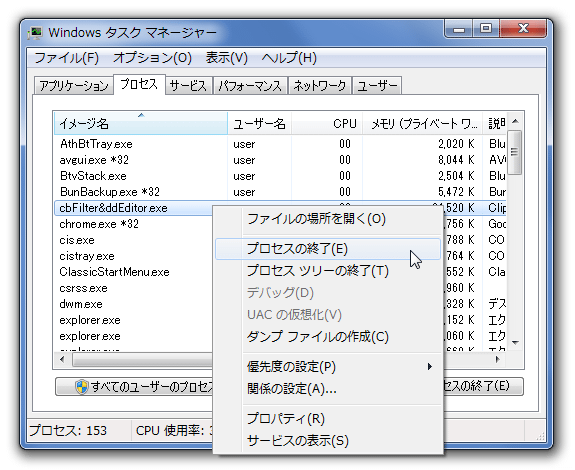575x470 pixels.
Task: Click the 5,472 K memory value
Action: [x=456, y=192]
